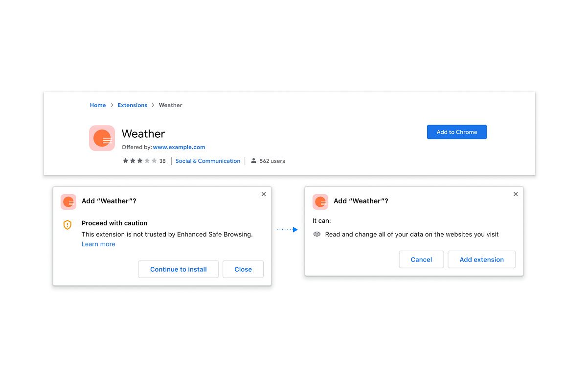Open the Learn more link
This screenshot has height=392, width=587.
98,244
